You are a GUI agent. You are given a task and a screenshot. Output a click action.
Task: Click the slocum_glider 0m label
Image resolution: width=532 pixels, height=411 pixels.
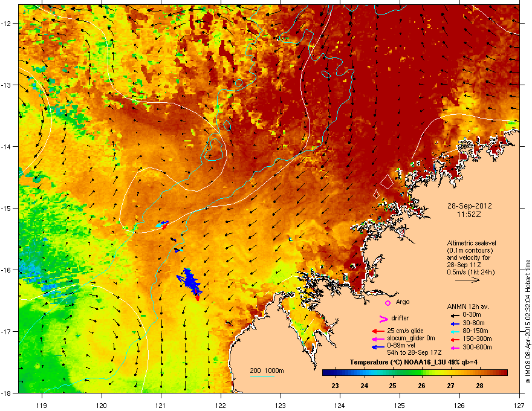pos(411,338)
